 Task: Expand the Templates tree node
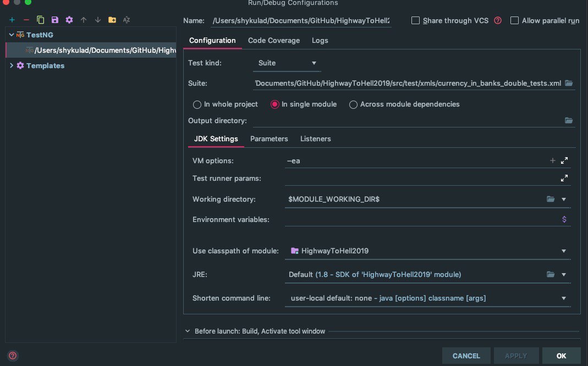pos(11,65)
